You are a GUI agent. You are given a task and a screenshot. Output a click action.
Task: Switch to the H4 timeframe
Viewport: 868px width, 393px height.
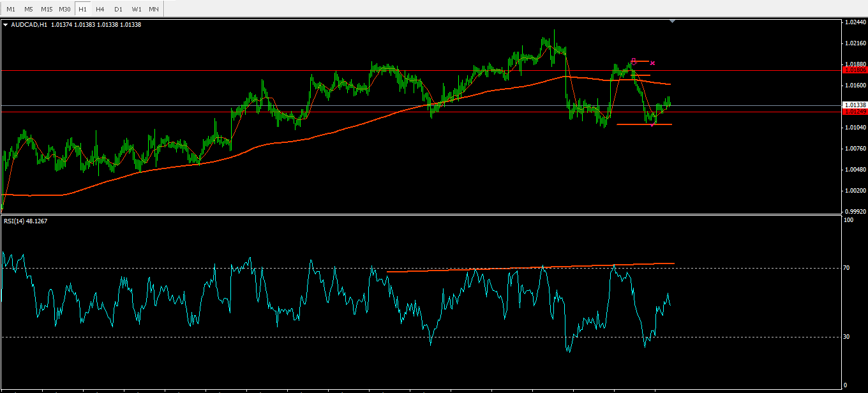point(100,9)
